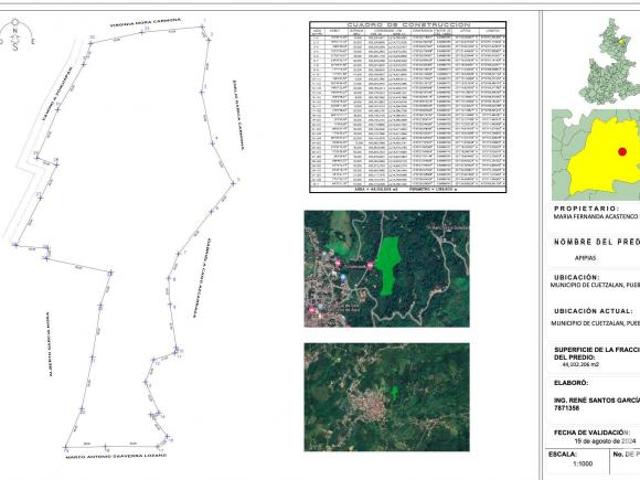This screenshot has width=640, height=480.
Task: Click the 1:1000 scale value
Action: click(x=582, y=464)
